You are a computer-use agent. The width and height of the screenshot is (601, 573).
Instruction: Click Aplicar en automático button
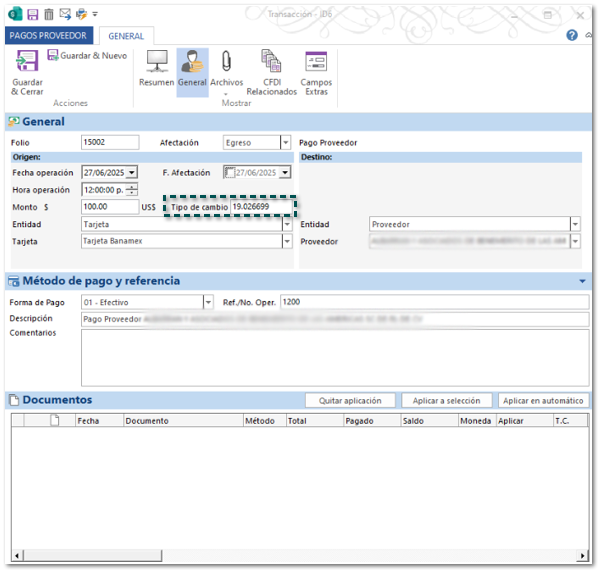(x=542, y=400)
